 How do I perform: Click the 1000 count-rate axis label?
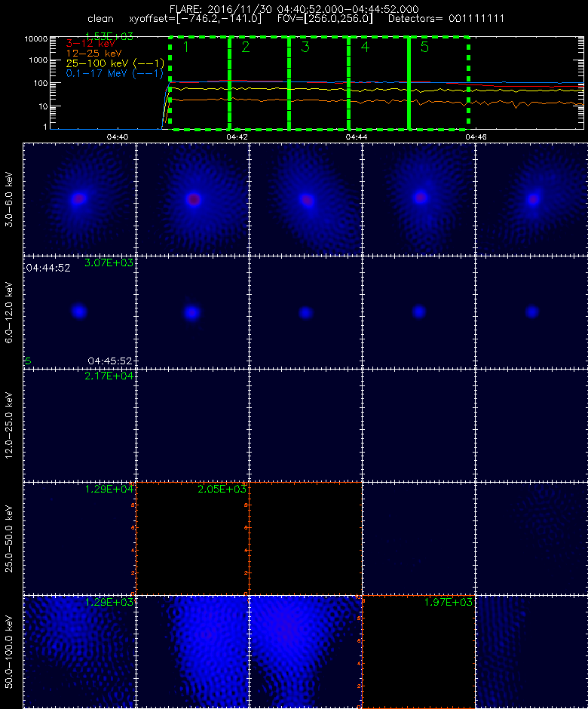tap(38, 60)
